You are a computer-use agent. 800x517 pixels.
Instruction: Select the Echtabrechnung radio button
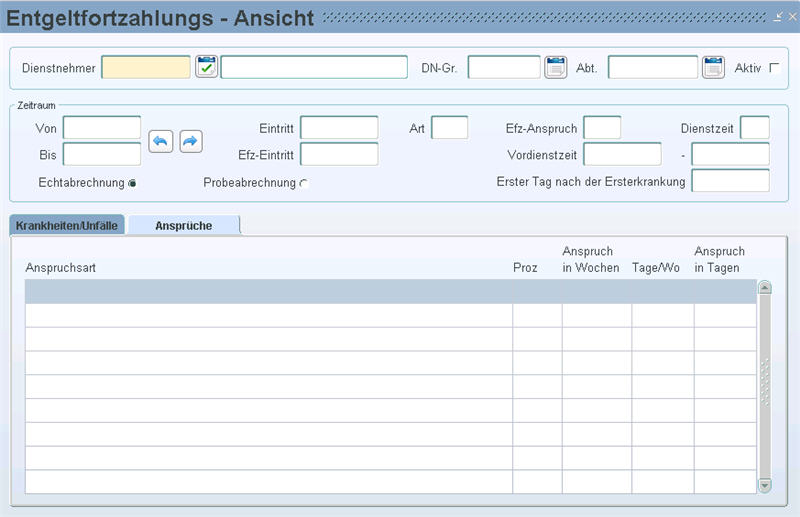[x=132, y=183]
